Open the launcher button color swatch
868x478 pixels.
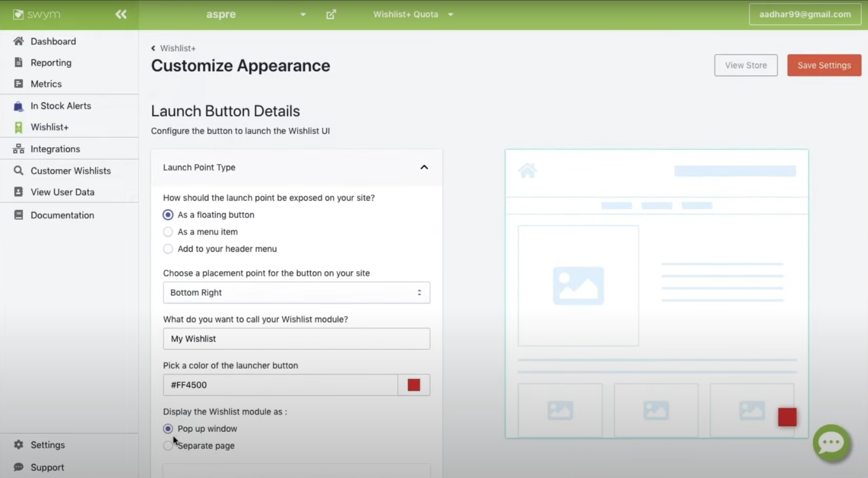coord(414,385)
